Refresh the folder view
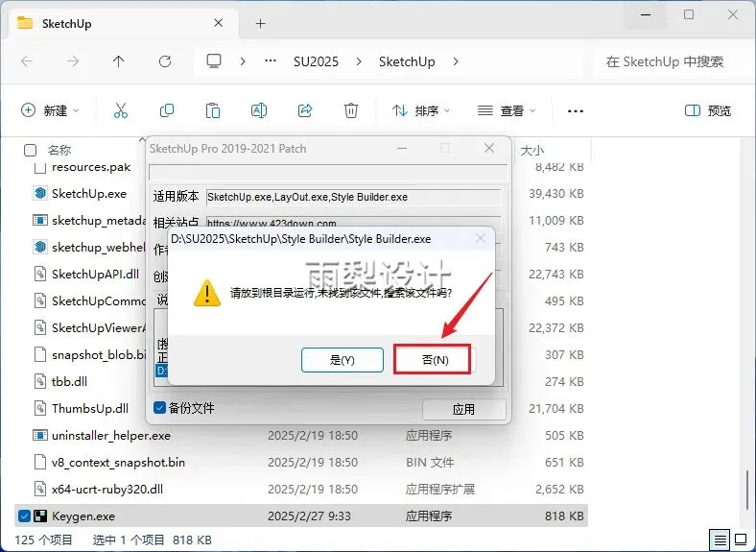The width and height of the screenshot is (756, 552). tap(165, 61)
